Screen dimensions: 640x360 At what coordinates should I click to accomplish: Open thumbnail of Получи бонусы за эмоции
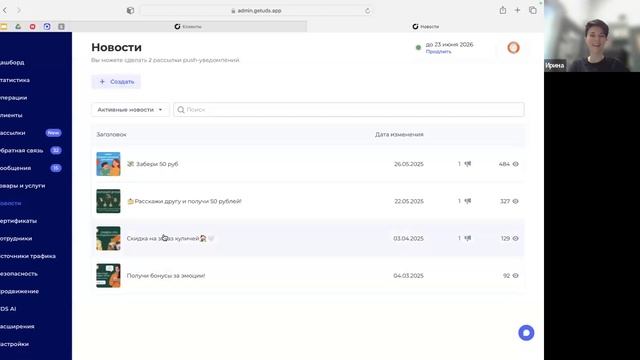[108, 276]
